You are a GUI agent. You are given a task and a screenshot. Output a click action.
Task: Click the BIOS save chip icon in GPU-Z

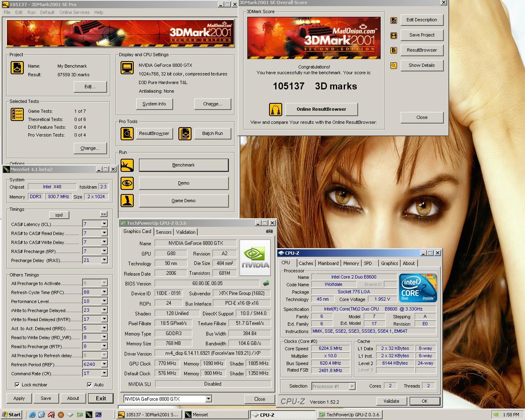coord(266,283)
